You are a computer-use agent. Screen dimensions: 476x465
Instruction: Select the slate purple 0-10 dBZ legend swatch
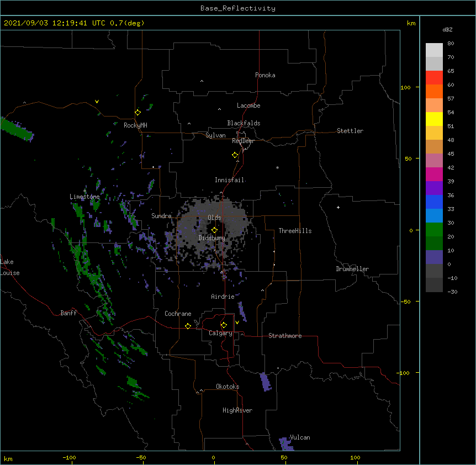(434, 257)
